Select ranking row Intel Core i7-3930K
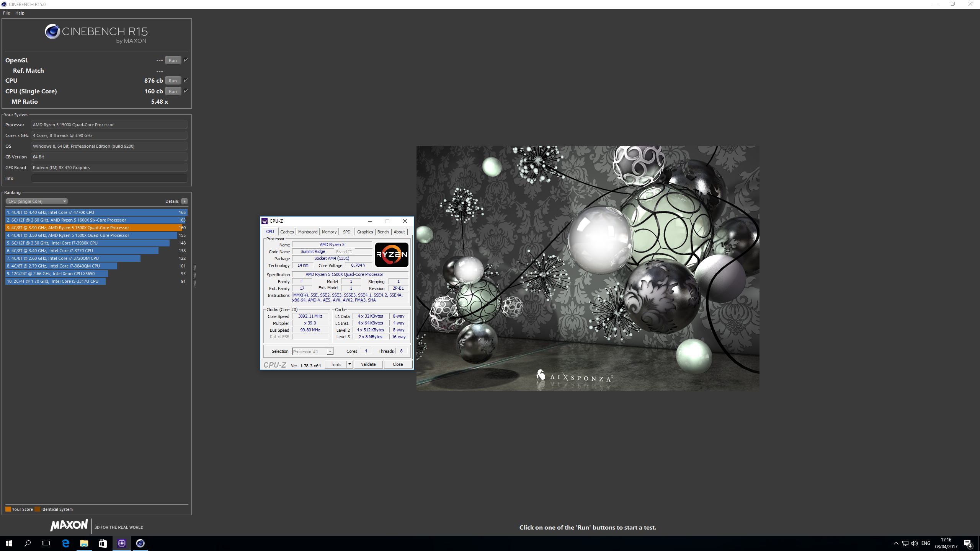980x551 pixels. [x=96, y=243]
